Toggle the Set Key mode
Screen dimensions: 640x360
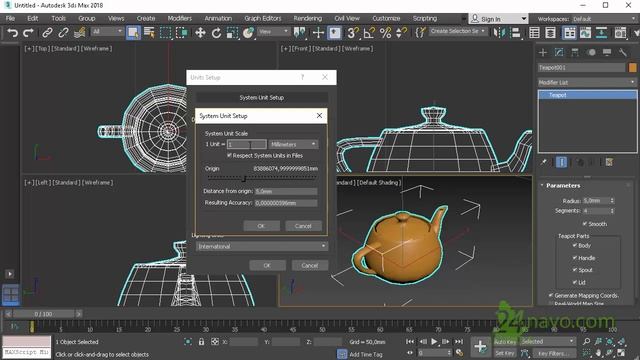click(x=505, y=353)
